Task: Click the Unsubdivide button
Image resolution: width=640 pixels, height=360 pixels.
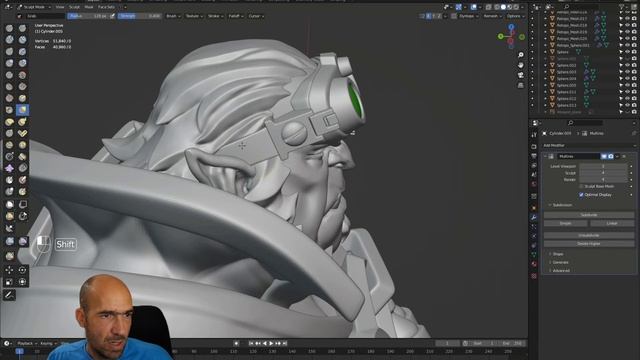Action: [x=589, y=235]
